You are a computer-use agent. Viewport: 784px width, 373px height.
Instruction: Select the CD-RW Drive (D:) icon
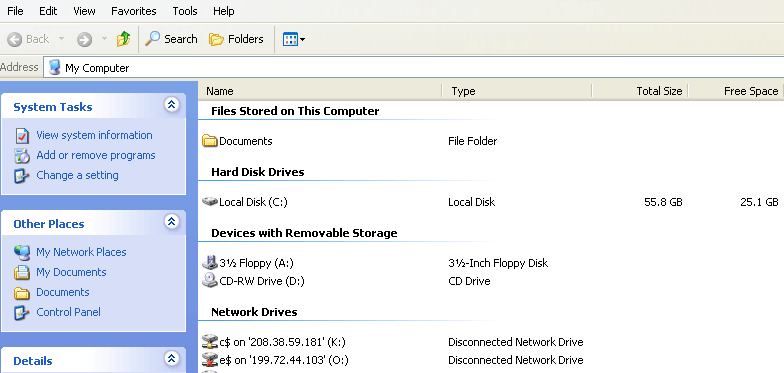click(x=210, y=280)
